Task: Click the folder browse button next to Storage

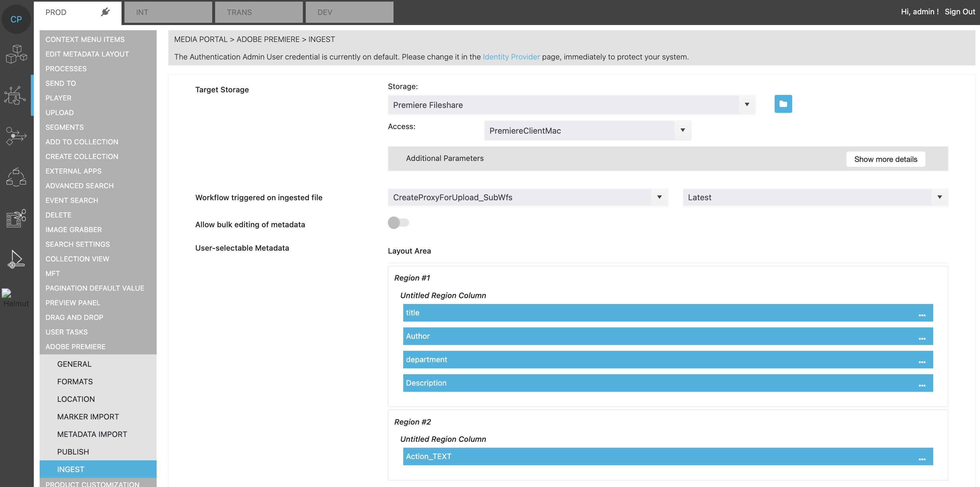Action: [783, 104]
